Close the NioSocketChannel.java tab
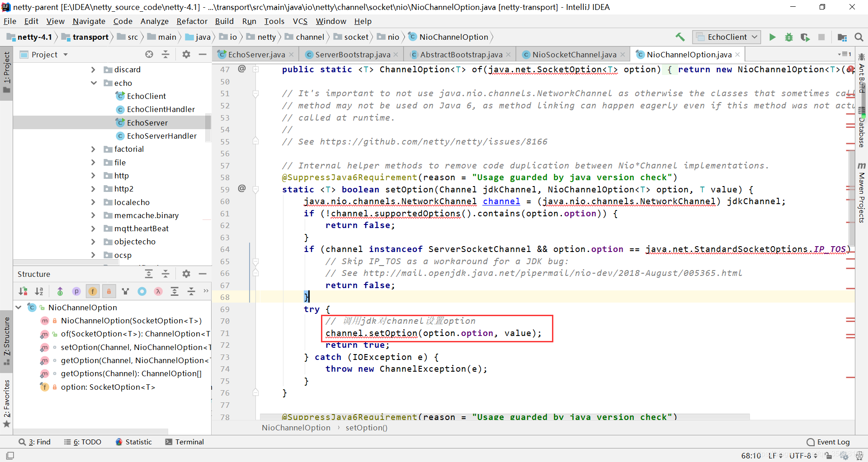The height and width of the screenshot is (462, 868). pyautogui.click(x=623, y=55)
